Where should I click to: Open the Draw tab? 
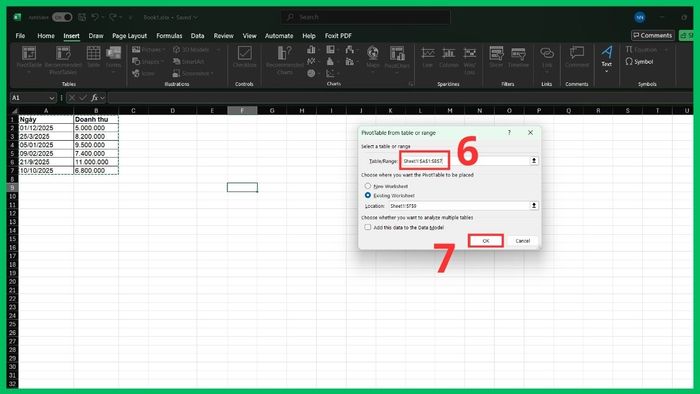point(96,36)
